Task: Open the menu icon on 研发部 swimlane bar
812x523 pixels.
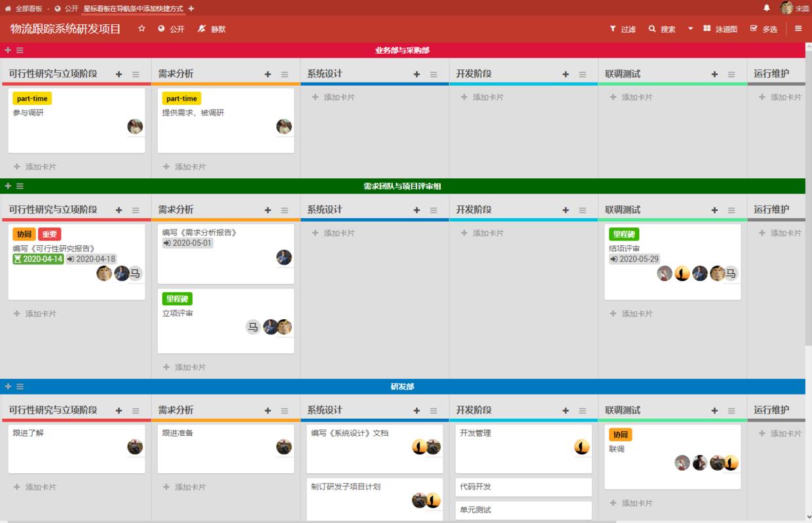Action: (x=20, y=387)
